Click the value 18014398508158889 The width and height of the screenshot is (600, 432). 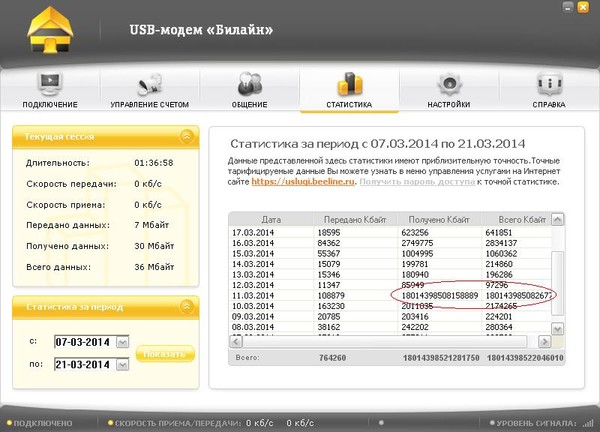pyautogui.click(x=440, y=295)
